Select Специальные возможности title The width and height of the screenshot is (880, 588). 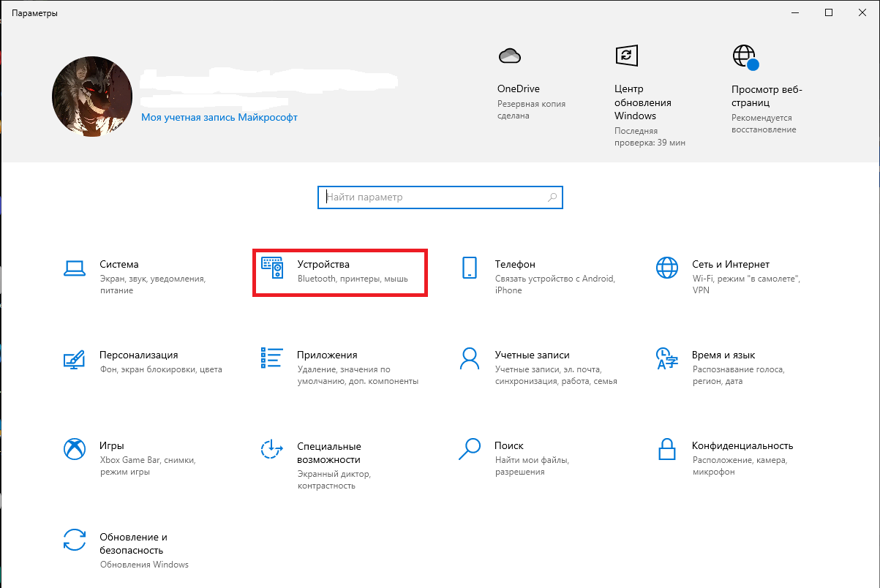click(x=329, y=453)
